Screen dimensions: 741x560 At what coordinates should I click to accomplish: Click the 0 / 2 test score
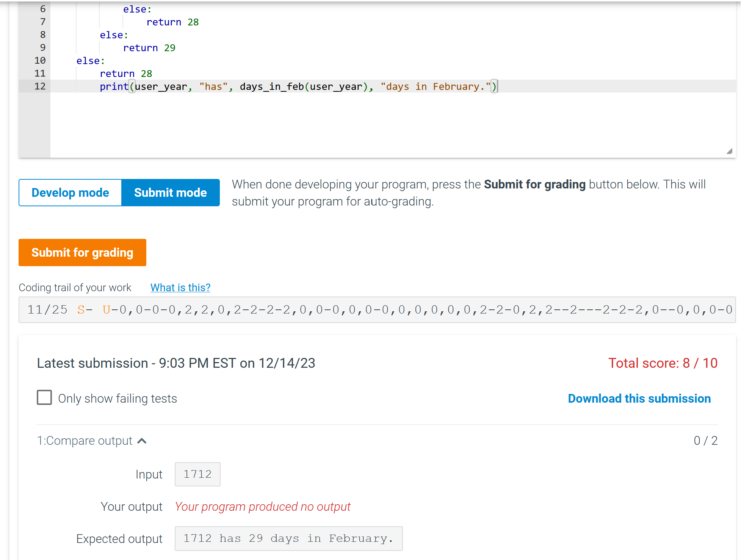(x=705, y=441)
